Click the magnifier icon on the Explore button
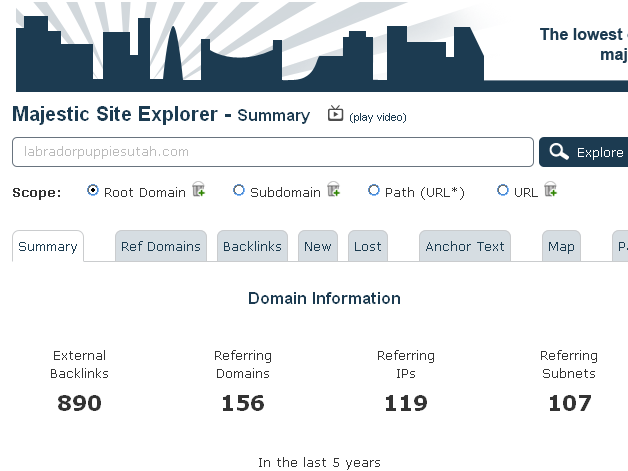 pos(559,152)
